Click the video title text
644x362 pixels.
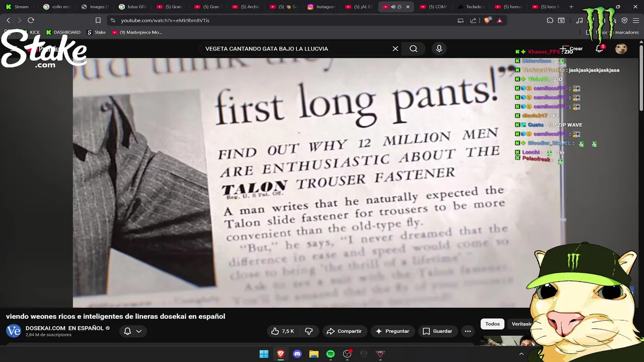tap(116, 317)
